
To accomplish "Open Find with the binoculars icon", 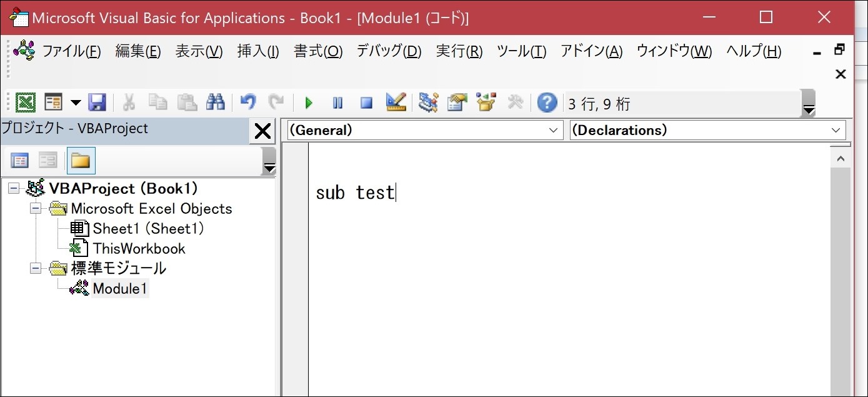I will click(215, 102).
